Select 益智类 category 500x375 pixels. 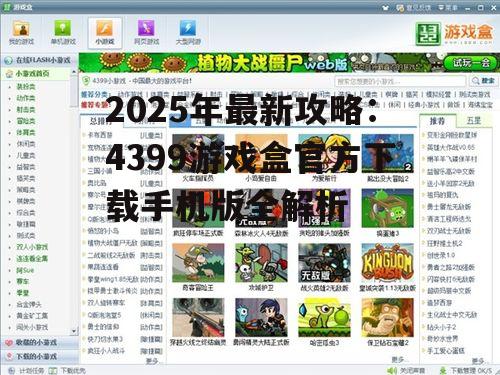pyautogui.click(x=26, y=167)
